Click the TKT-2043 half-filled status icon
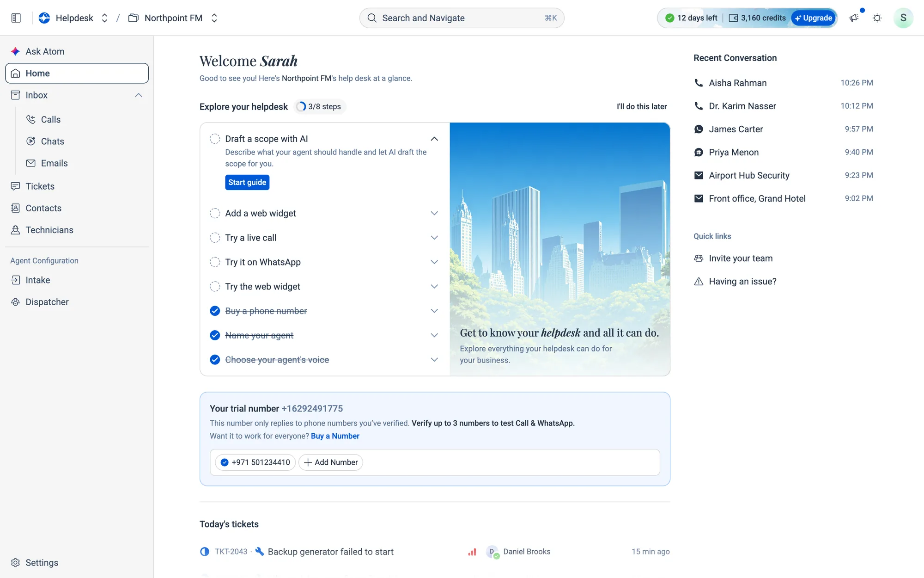Screen dimensions: 924x578 205,552
